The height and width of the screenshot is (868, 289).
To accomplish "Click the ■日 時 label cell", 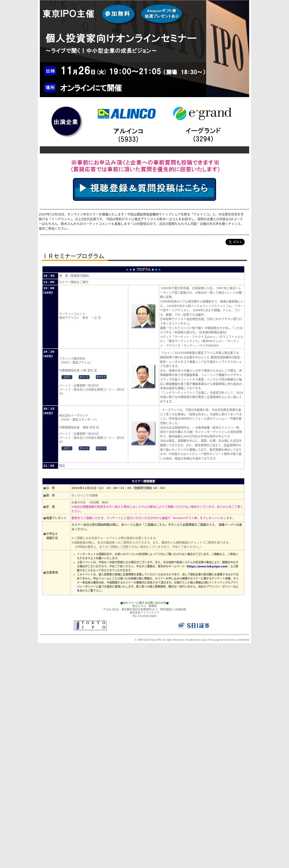I will tap(56, 488).
